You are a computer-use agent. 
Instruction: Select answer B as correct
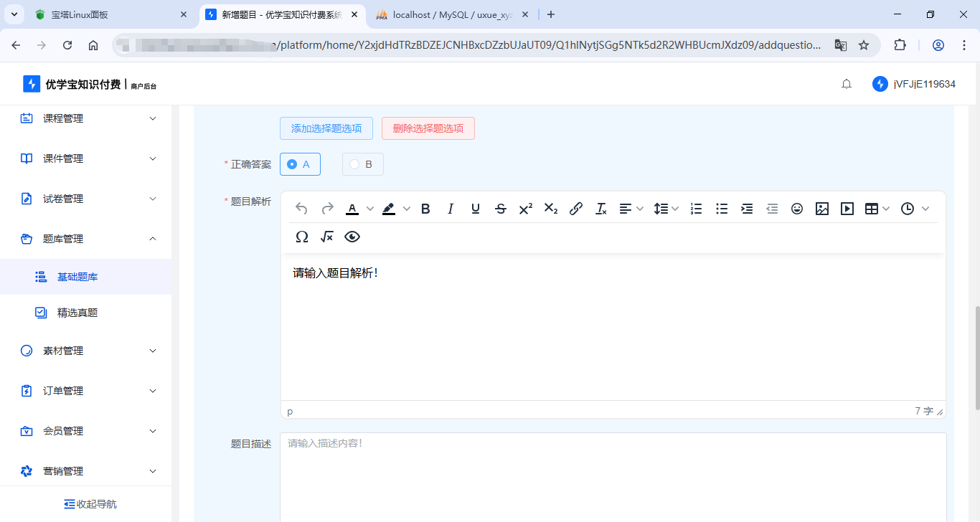[x=362, y=164]
